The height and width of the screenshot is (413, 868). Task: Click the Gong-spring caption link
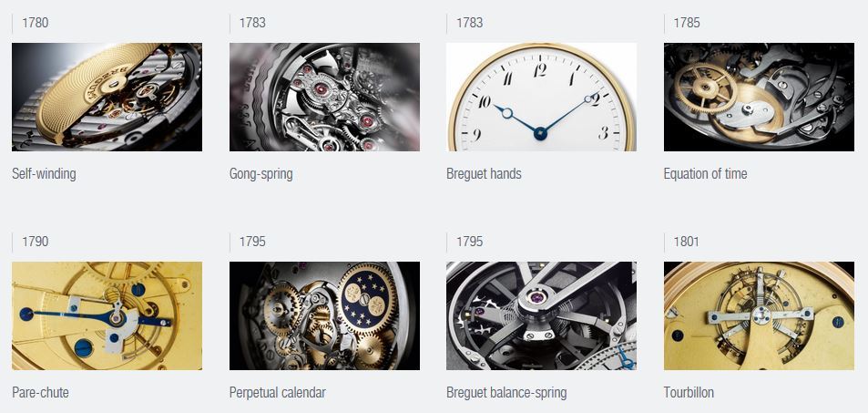click(x=260, y=174)
